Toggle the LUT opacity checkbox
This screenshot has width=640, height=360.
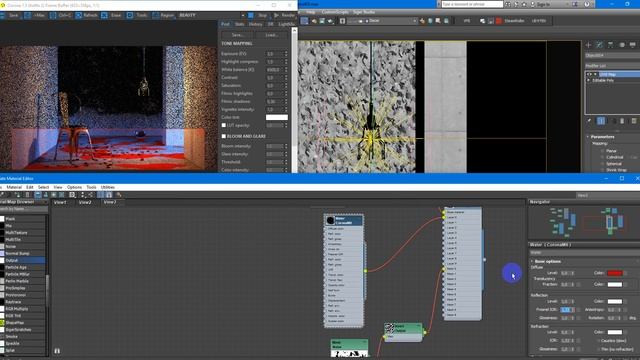pyautogui.click(x=224, y=125)
